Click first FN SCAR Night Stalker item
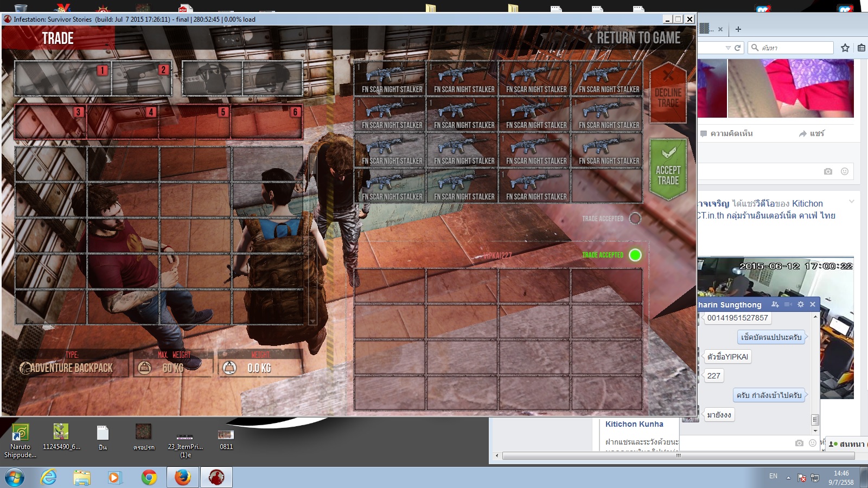 (390, 79)
